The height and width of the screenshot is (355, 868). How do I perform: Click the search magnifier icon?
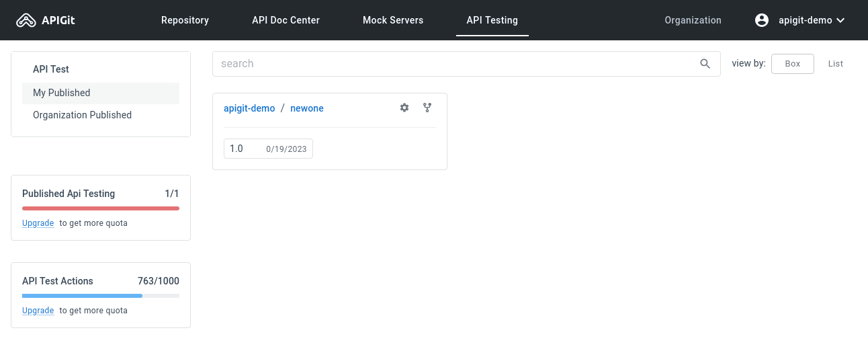(x=705, y=64)
